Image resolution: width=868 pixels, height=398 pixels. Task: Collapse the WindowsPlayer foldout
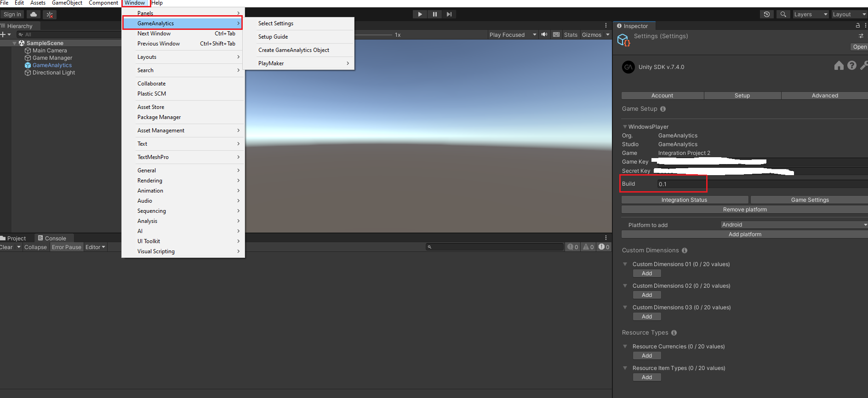[625, 127]
